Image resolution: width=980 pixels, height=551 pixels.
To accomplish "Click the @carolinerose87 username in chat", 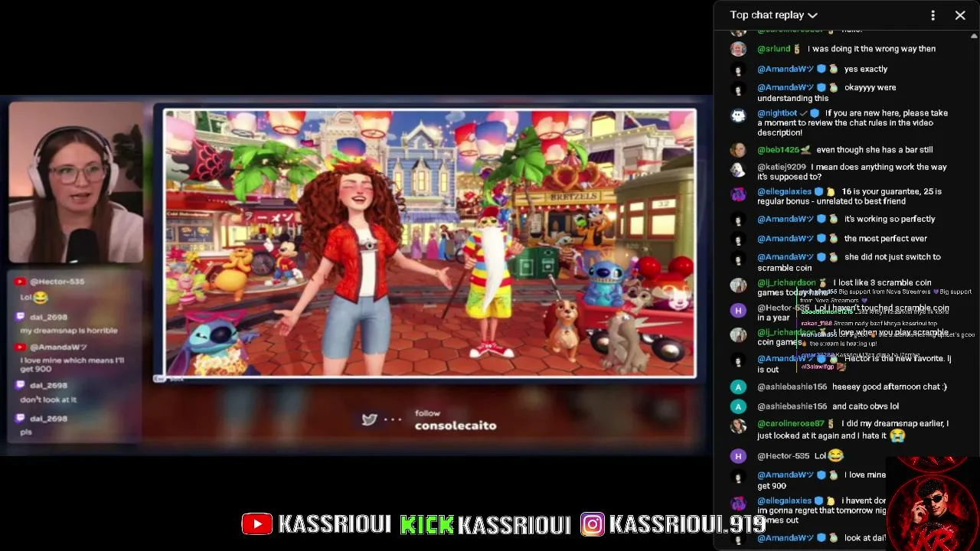I will pos(791,424).
